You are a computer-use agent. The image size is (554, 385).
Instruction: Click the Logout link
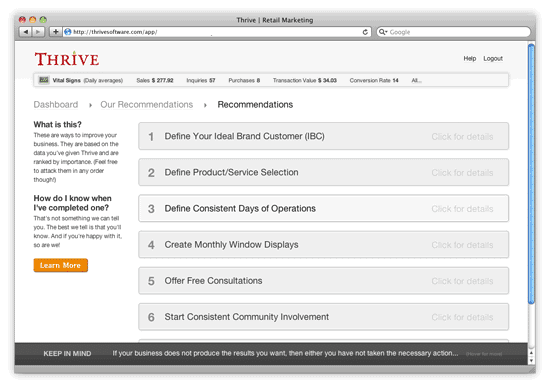tap(493, 59)
